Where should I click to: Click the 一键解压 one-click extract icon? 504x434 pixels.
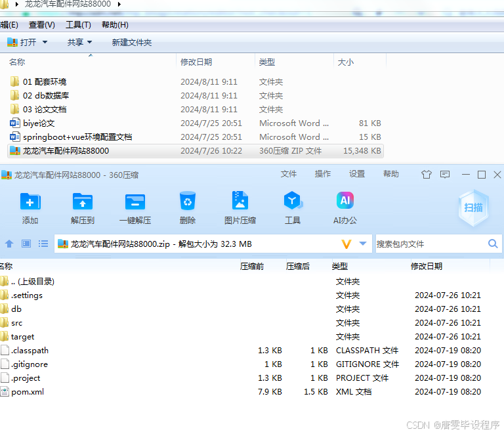tap(135, 202)
